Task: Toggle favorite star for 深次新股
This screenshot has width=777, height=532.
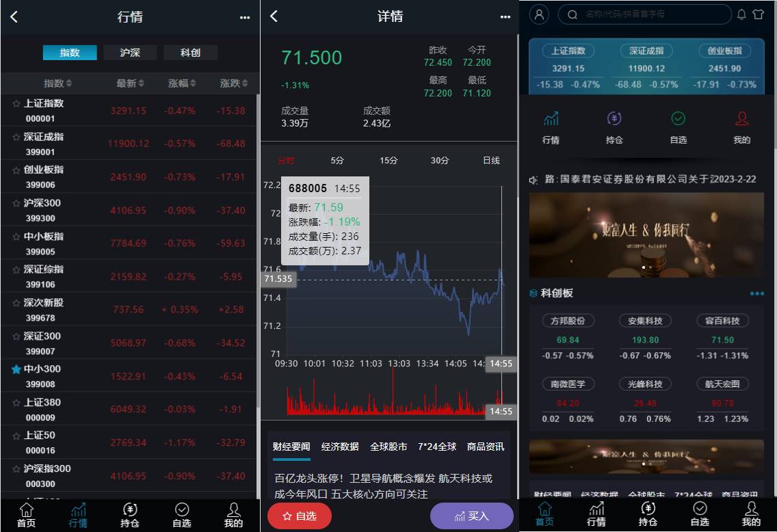Action: tap(16, 303)
